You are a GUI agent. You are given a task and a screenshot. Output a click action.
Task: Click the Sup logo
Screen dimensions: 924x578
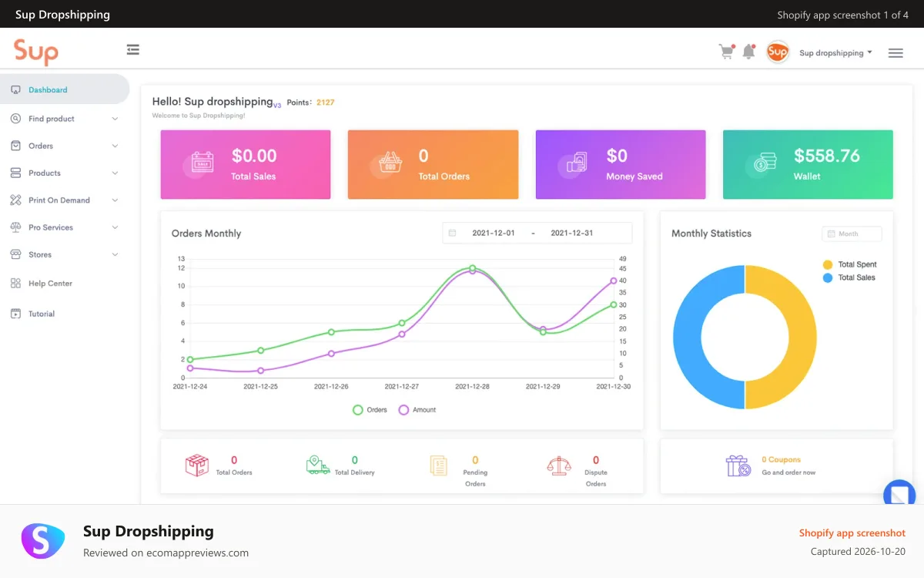(x=36, y=52)
